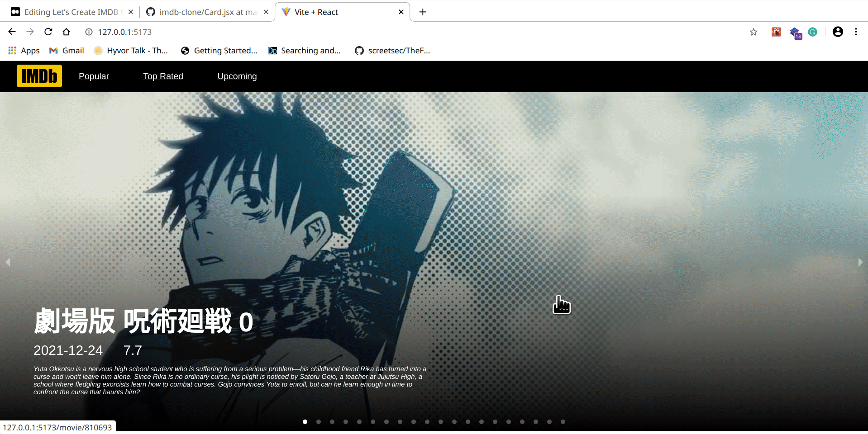This screenshot has height=434, width=868.
Task: Click the release date 2021-12-24
Action: coord(68,350)
